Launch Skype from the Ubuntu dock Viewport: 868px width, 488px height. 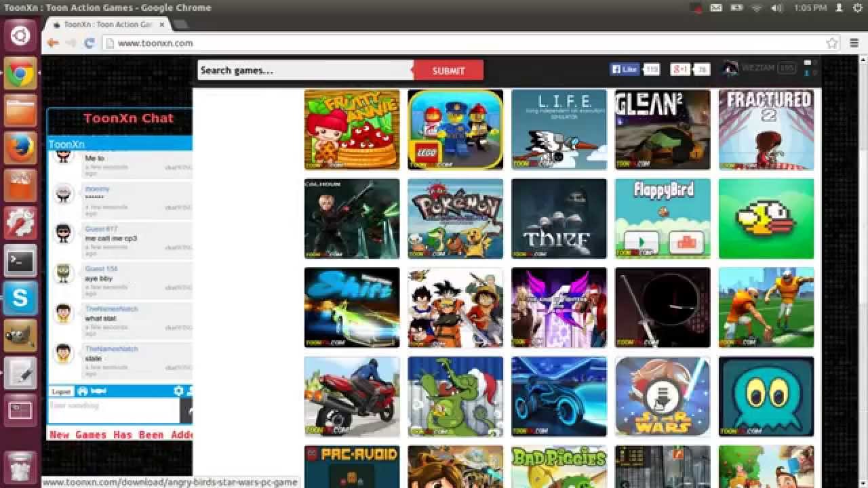point(20,298)
